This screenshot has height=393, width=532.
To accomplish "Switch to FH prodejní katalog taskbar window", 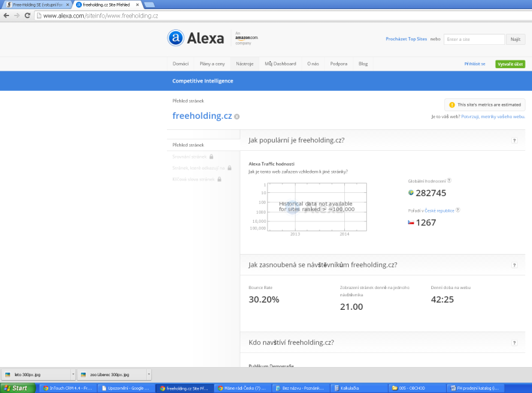I will [475, 388].
